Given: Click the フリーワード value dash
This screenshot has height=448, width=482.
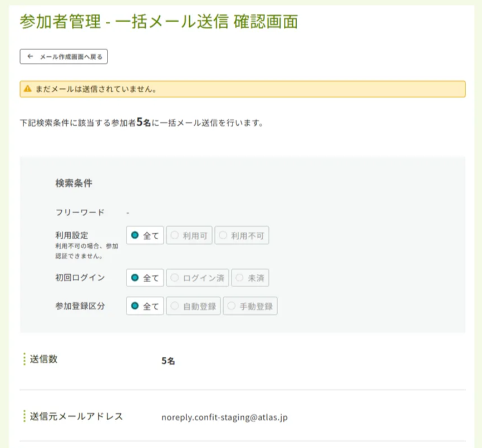Looking at the screenshot, I should [128, 212].
